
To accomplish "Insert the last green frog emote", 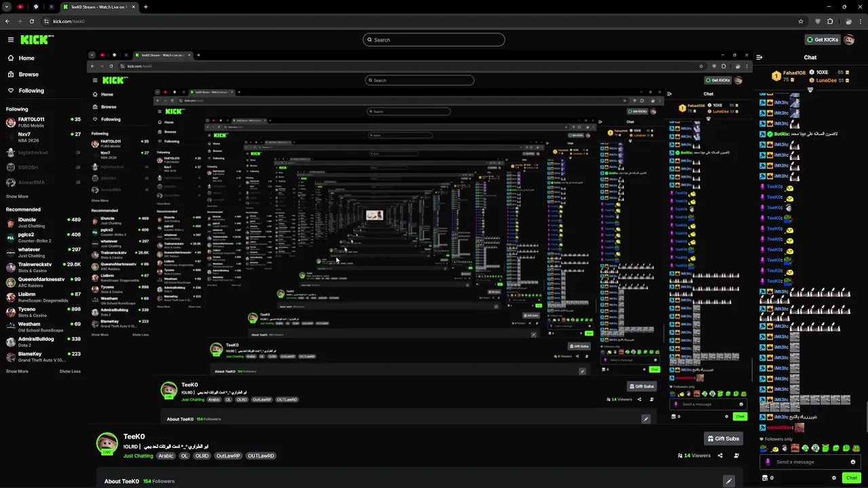I will (856, 448).
